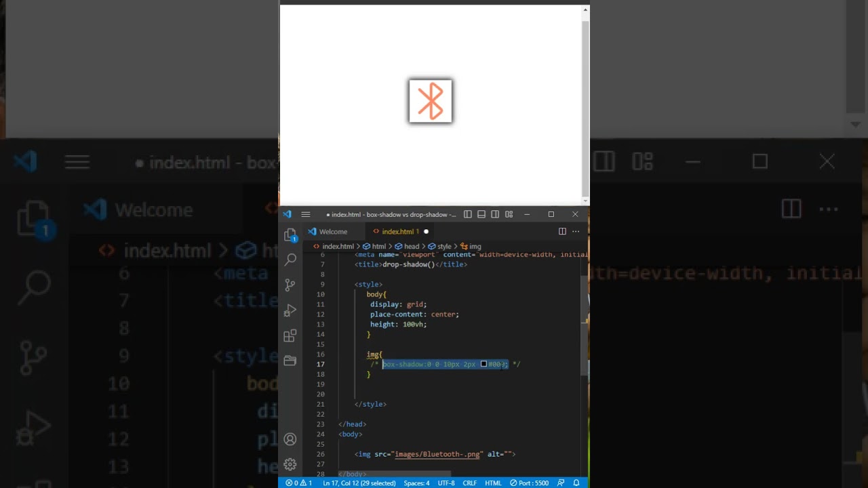Click the VS Code logo in title bar

tap(287, 214)
